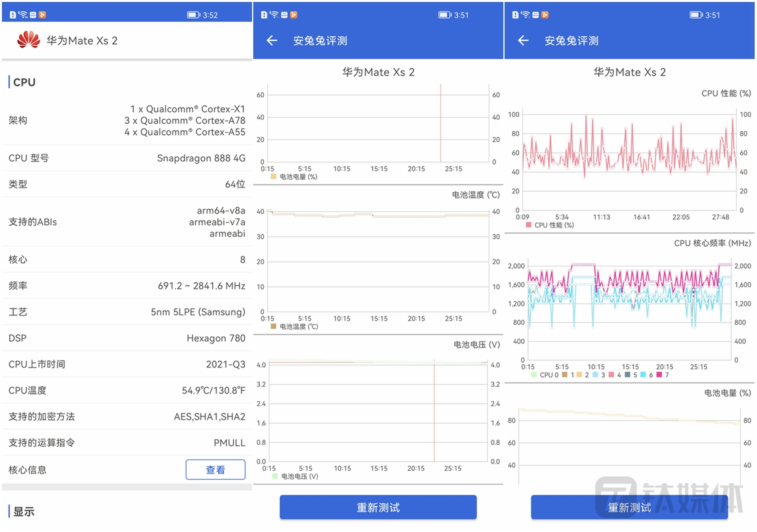Click CPU 性能 legend swatch
This screenshot has width=757, height=532.
pyautogui.click(x=528, y=225)
